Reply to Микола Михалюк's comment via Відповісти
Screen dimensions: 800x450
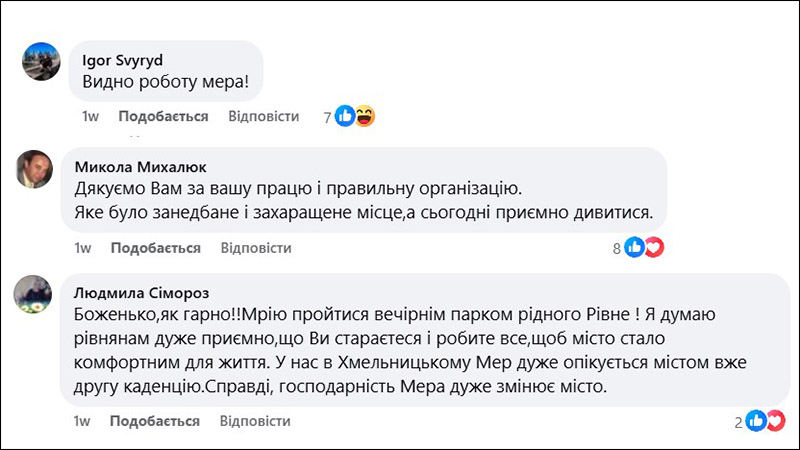click(x=256, y=248)
